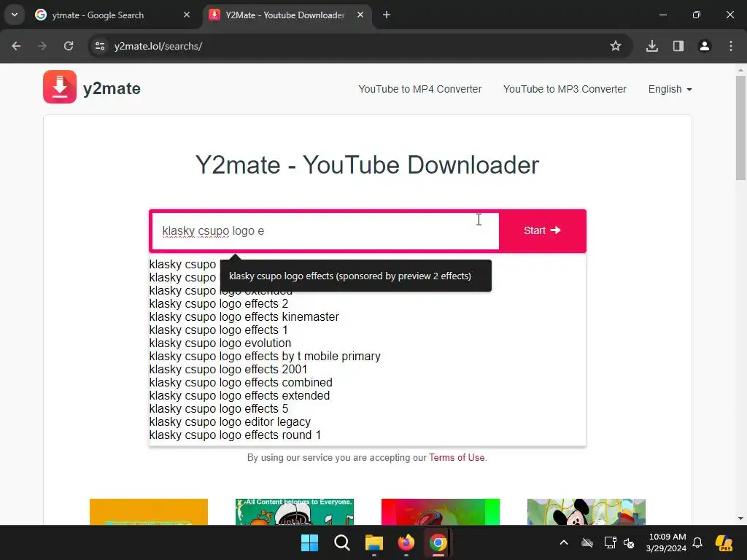Show hidden system tray icons

coord(564,542)
